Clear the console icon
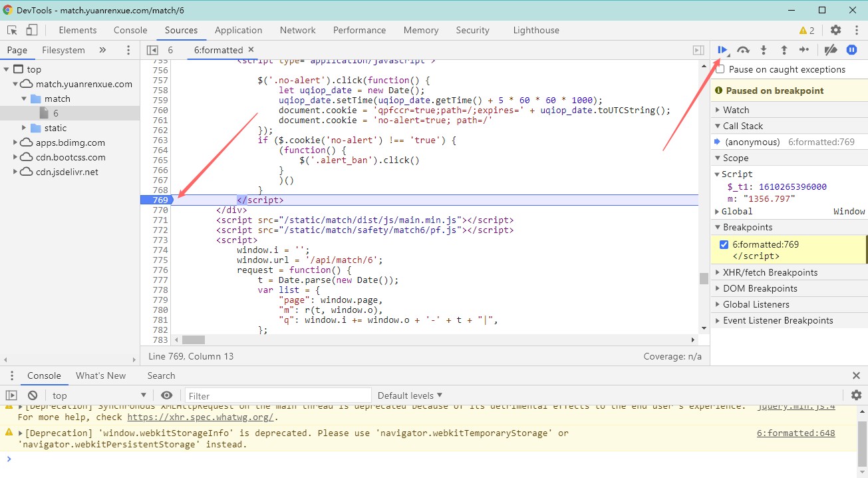The width and height of the screenshot is (868, 478). (33, 395)
